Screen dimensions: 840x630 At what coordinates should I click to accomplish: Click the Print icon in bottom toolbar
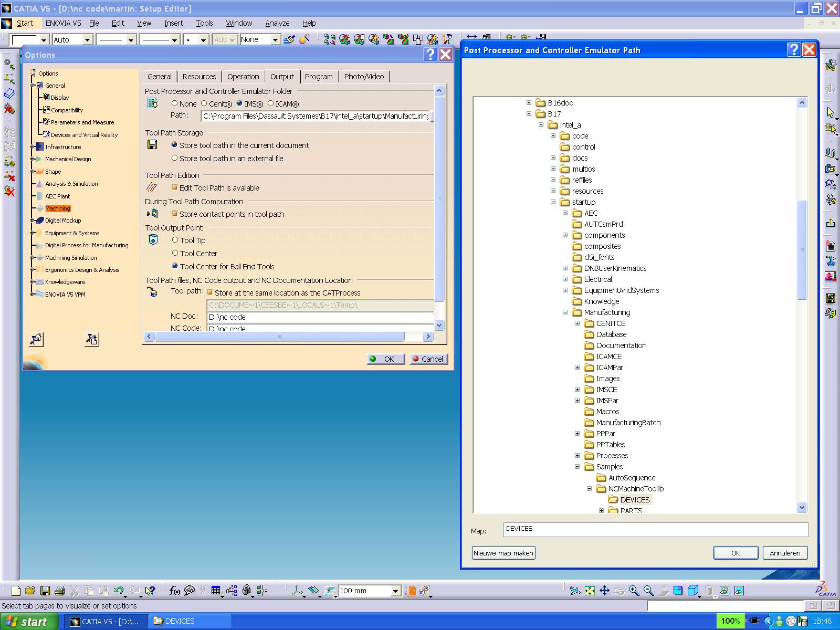(59, 591)
